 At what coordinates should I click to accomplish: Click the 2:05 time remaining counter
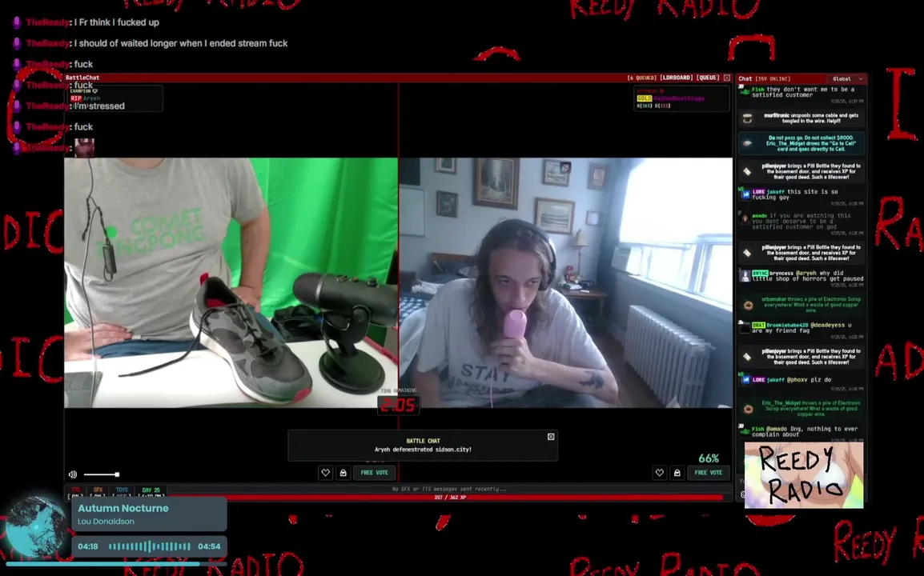point(398,405)
